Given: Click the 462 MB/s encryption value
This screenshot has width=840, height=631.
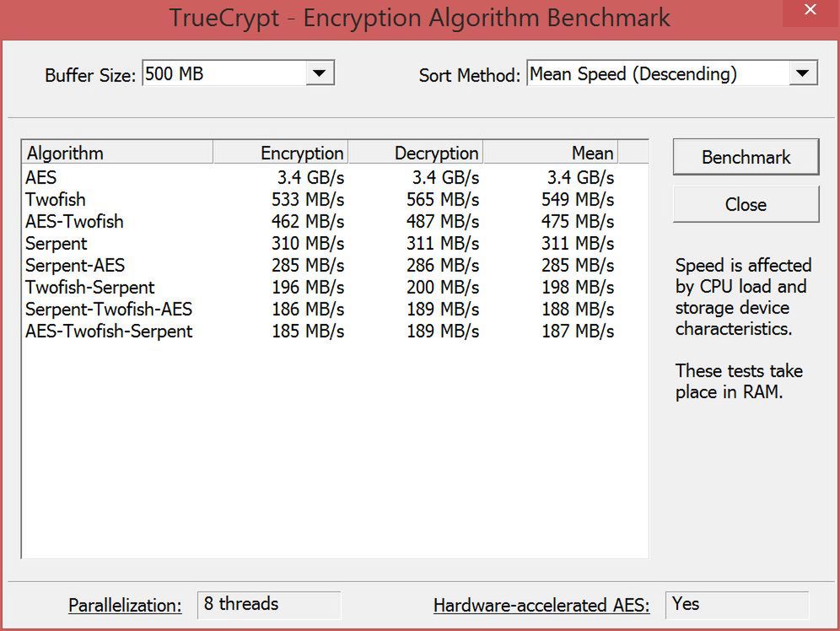Looking at the screenshot, I should (308, 221).
